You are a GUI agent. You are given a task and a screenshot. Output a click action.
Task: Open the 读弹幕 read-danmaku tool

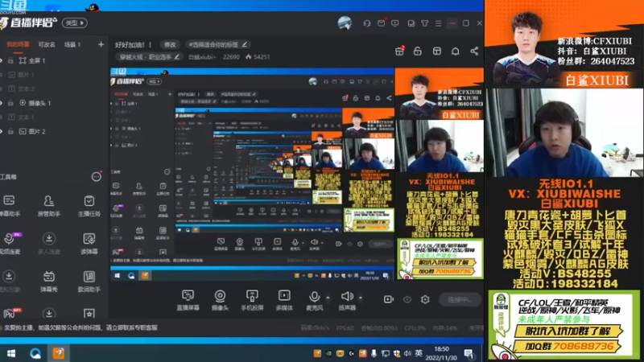click(89, 244)
